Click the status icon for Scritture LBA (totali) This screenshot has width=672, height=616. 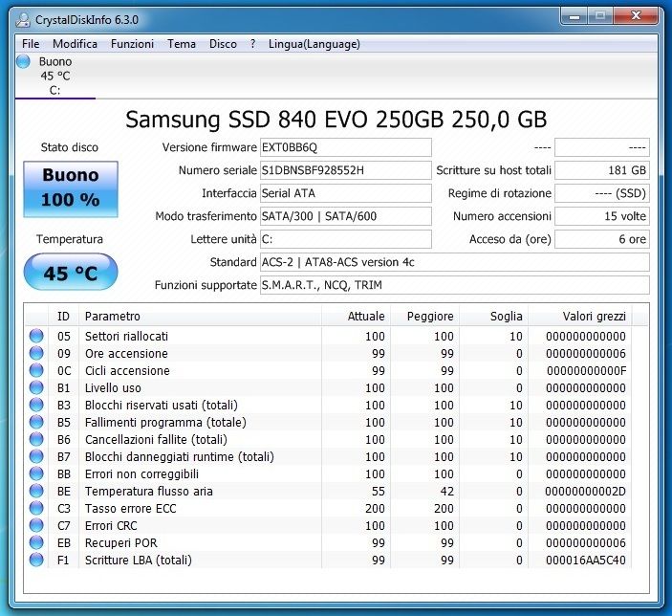point(37,560)
